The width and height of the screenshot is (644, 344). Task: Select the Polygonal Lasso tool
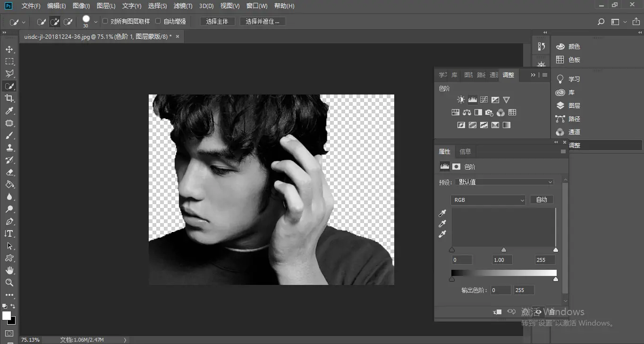pyautogui.click(x=9, y=74)
